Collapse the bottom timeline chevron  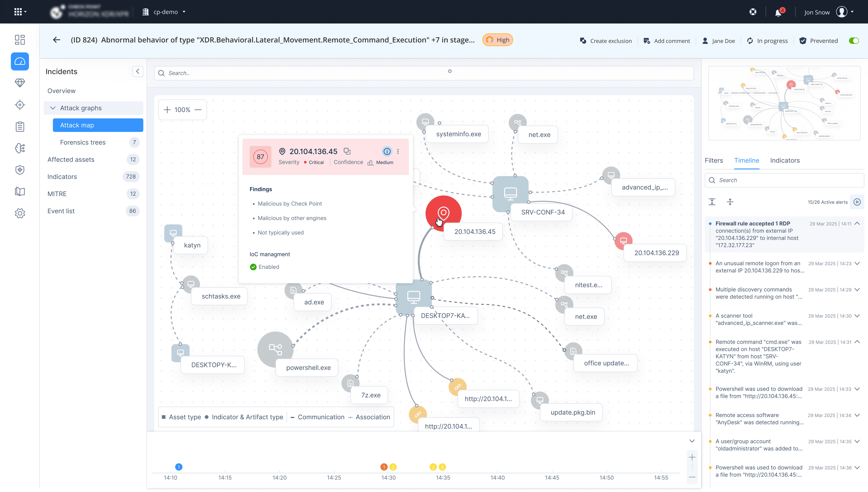pyautogui.click(x=692, y=441)
